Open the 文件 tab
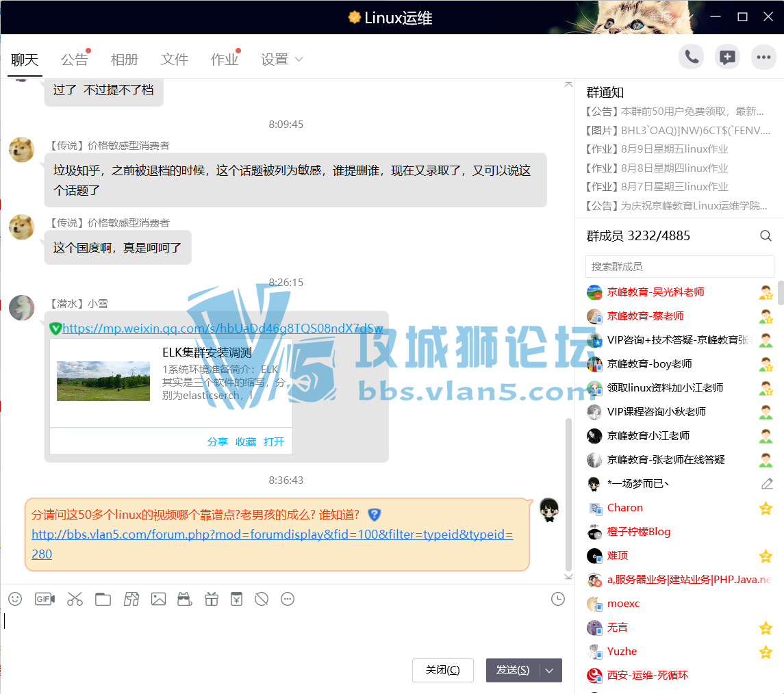784x694 pixels. pyautogui.click(x=175, y=60)
